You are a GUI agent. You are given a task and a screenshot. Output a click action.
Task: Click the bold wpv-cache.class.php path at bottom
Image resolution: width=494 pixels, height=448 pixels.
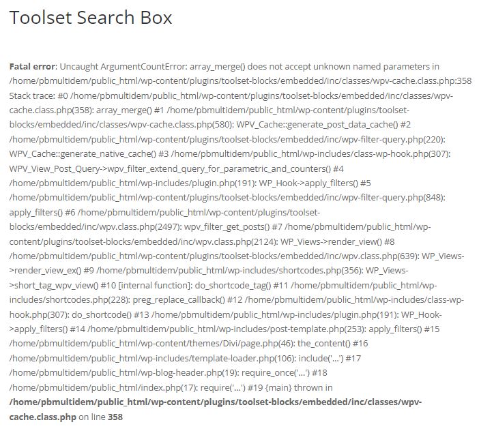[215, 410]
